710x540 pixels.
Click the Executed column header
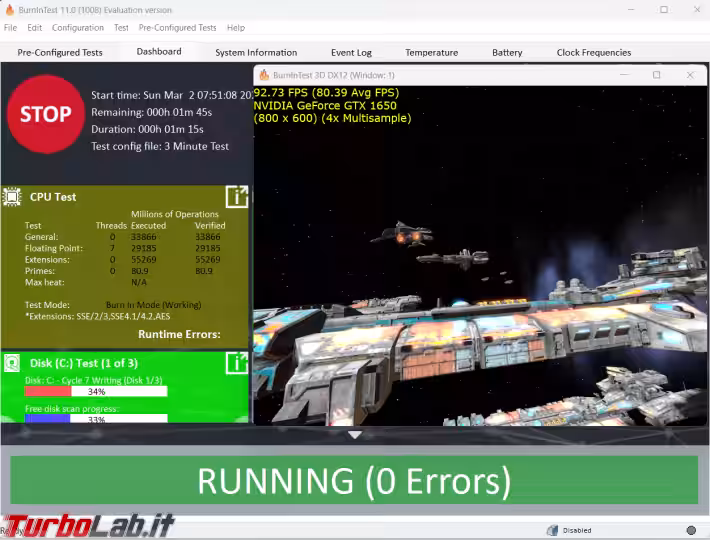coord(149,225)
